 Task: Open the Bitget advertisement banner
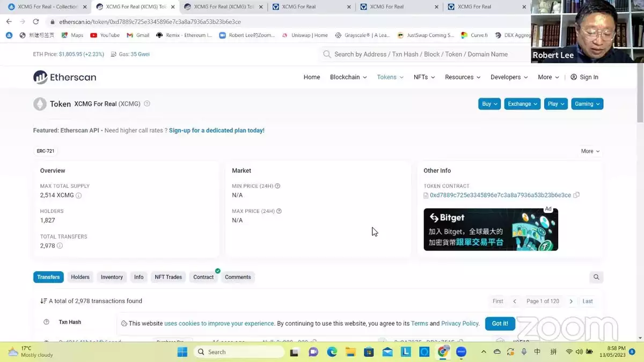[491, 230]
